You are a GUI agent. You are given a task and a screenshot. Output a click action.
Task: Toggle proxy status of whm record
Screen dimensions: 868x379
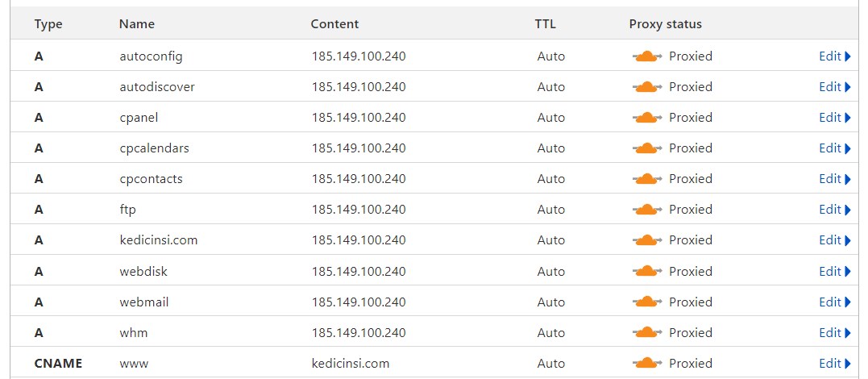click(x=647, y=333)
